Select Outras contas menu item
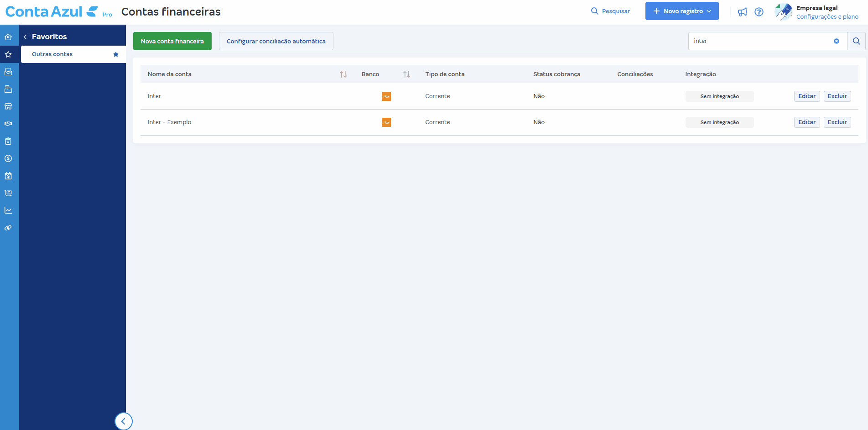Screen dimensions: 868x430 point(52,54)
